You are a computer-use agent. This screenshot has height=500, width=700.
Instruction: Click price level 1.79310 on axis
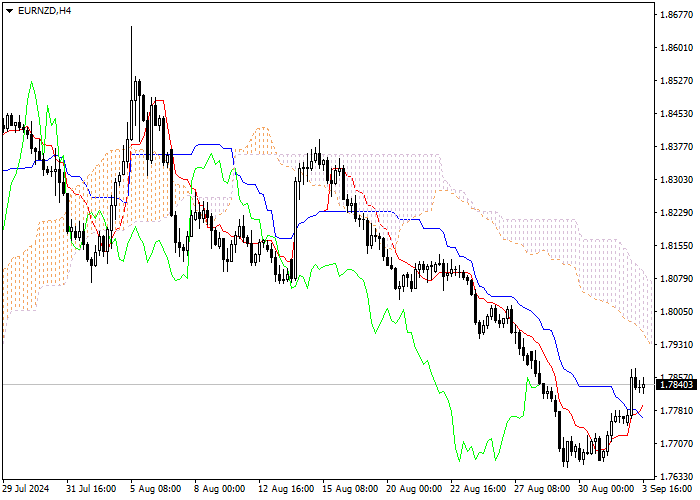677,345
